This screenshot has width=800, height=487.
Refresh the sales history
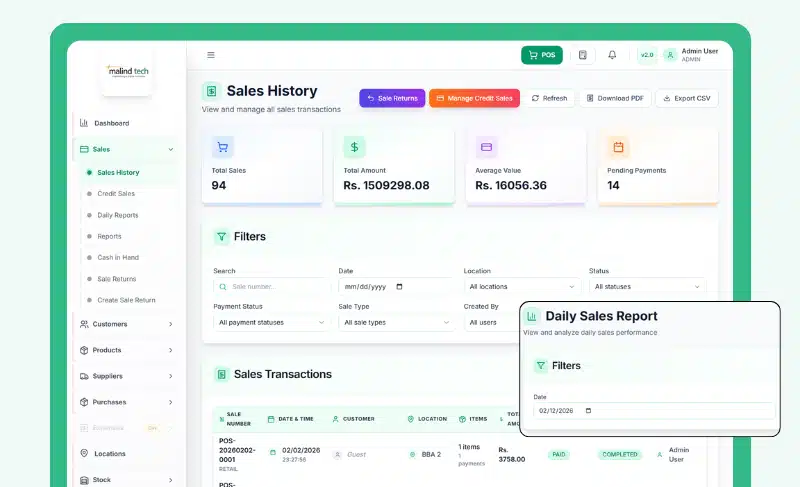point(549,98)
